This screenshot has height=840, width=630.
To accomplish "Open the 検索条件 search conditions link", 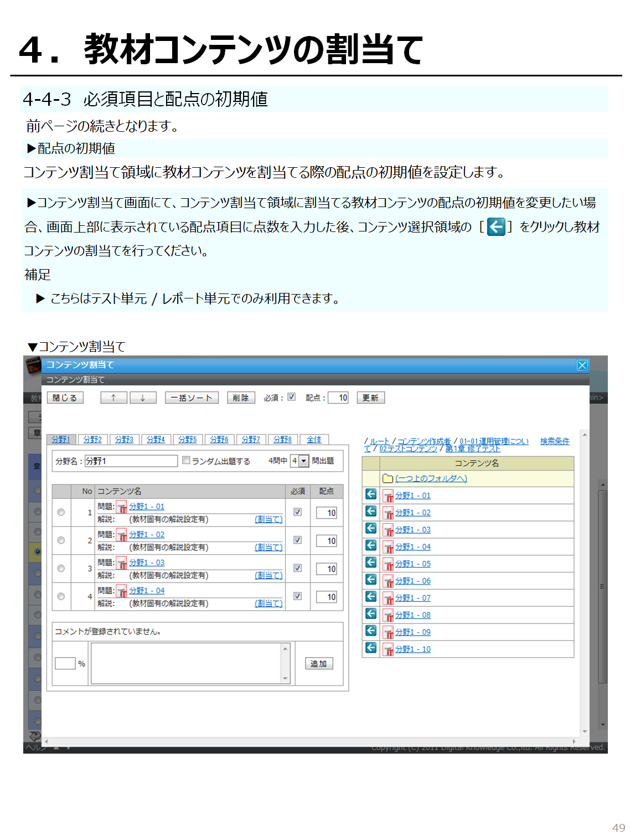I will 554,441.
